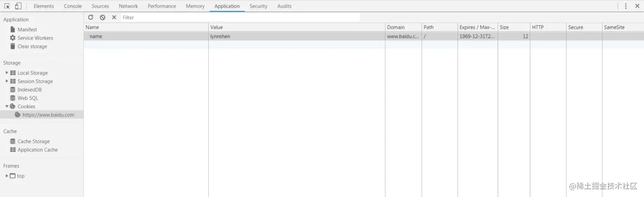
Task: Select the Cookies tree item
Action: click(26, 107)
